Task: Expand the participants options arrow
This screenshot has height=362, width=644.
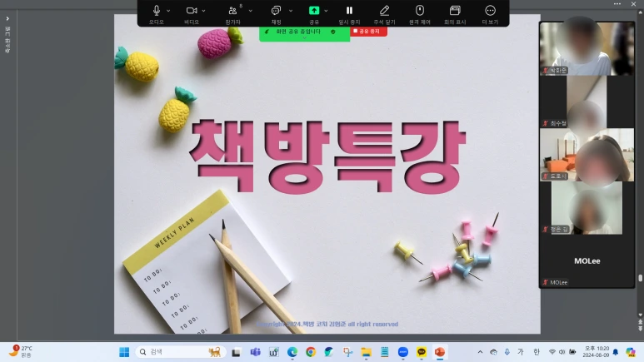Action: pos(251,11)
